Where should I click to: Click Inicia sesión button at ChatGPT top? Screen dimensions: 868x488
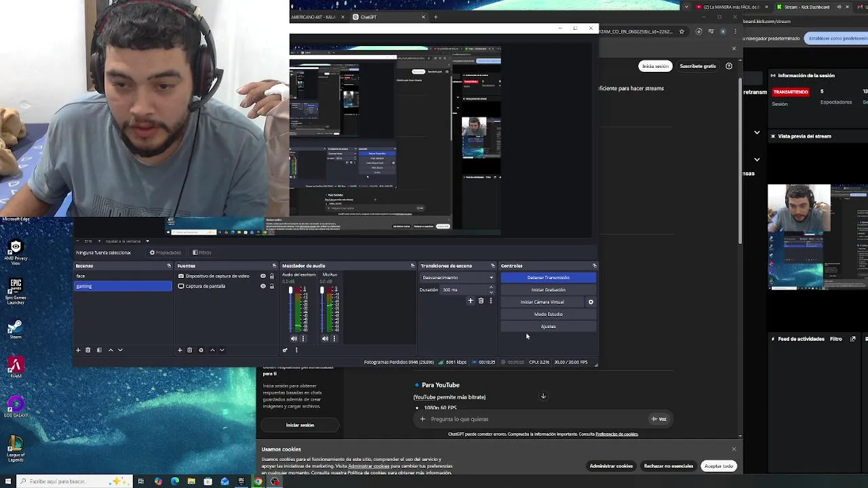tap(655, 66)
